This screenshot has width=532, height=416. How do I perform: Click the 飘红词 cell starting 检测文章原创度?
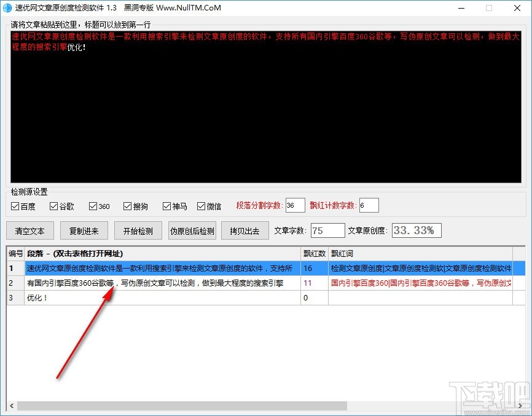tap(420, 268)
